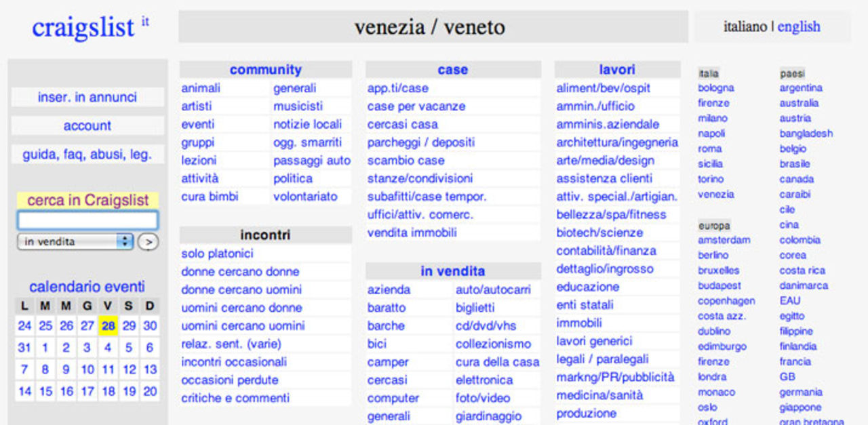
Task: Open the lavori section header
Action: point(617,70)
